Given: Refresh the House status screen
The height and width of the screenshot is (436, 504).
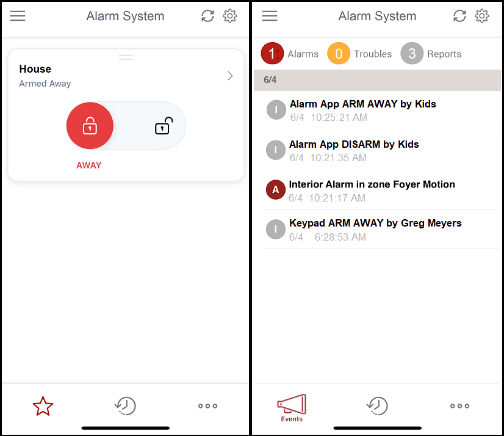Looking at the screenshot, I should pyautogui.click(x=208, y=16).
